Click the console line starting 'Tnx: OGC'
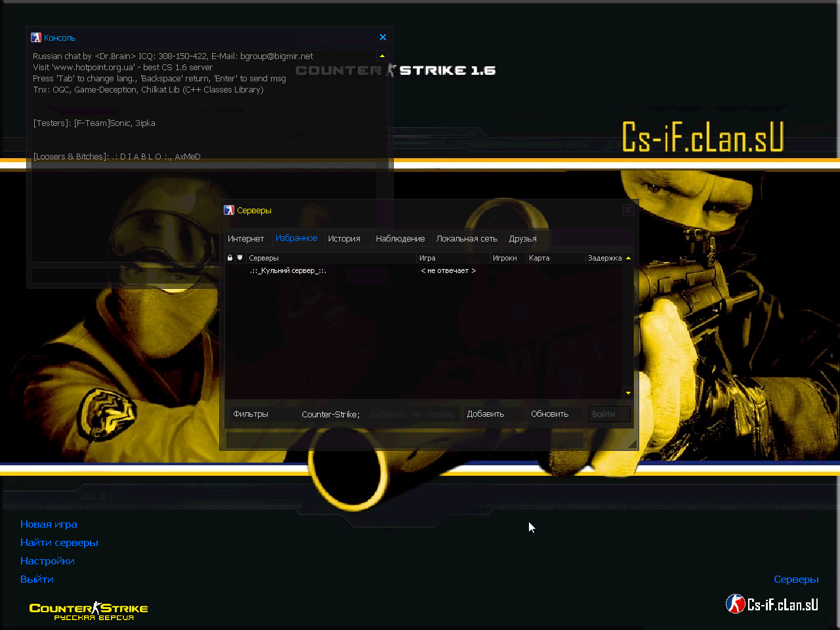This screenshot has width=840, height=630. 148,90
